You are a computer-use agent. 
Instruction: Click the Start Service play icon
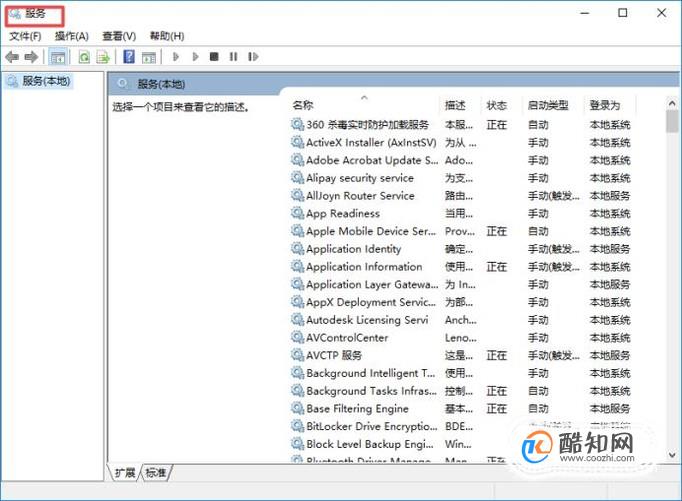pyautogui.click(x=176, y=57)
